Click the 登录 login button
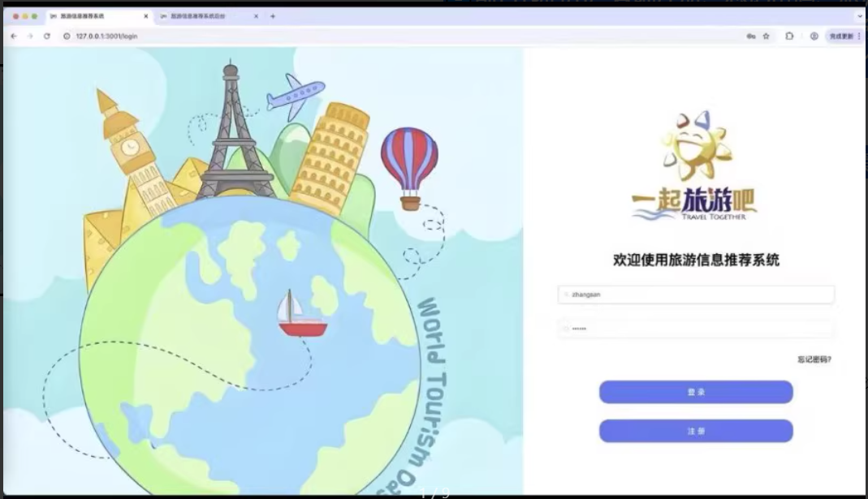This screenshot has width=868, height=499. tap(696, 392)
